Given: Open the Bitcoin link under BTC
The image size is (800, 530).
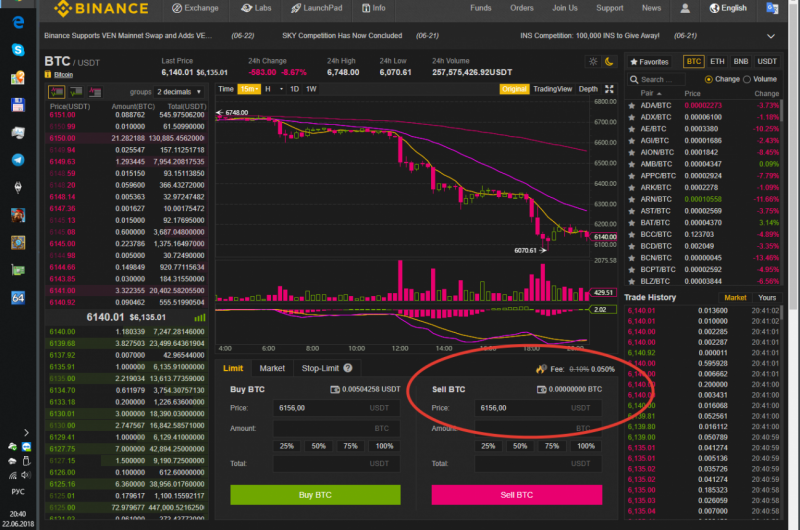Looking at the screenshot, I should coord(63,75).
